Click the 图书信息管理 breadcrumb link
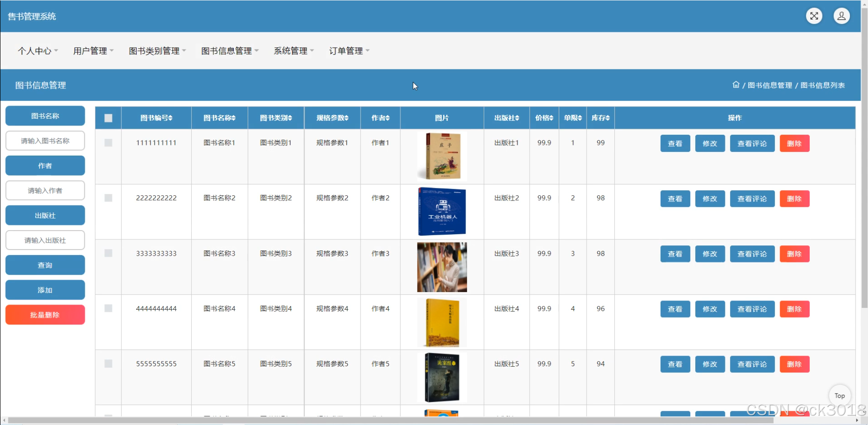This screenshot has width=868, height=425. (x=769, y=85)
